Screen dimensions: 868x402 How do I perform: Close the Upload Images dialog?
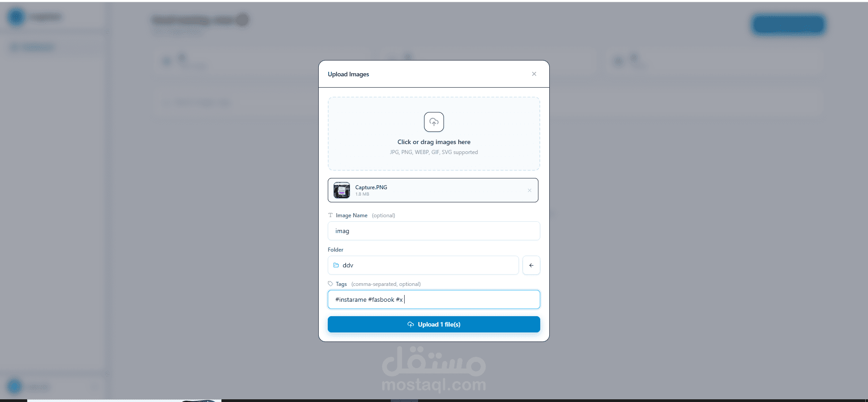(x=534, y=74)
